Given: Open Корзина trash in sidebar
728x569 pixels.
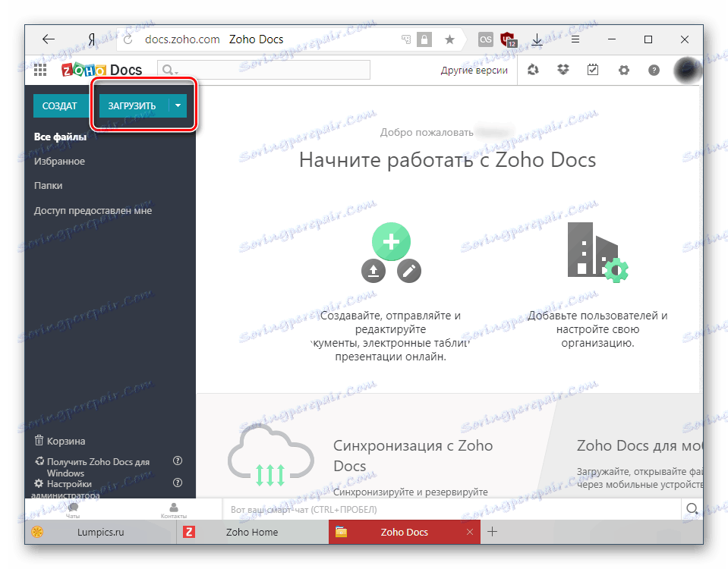Looking at the screenshot, I should click(61, 441).
